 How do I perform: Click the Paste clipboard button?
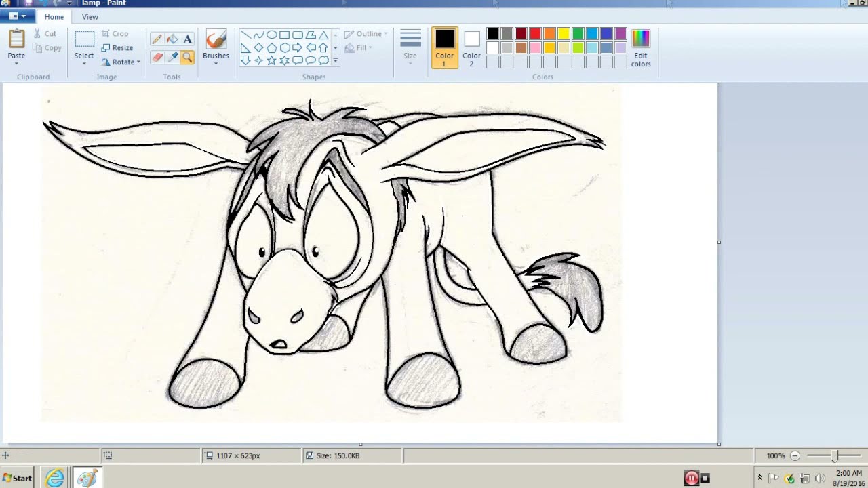tap(16, 39)
